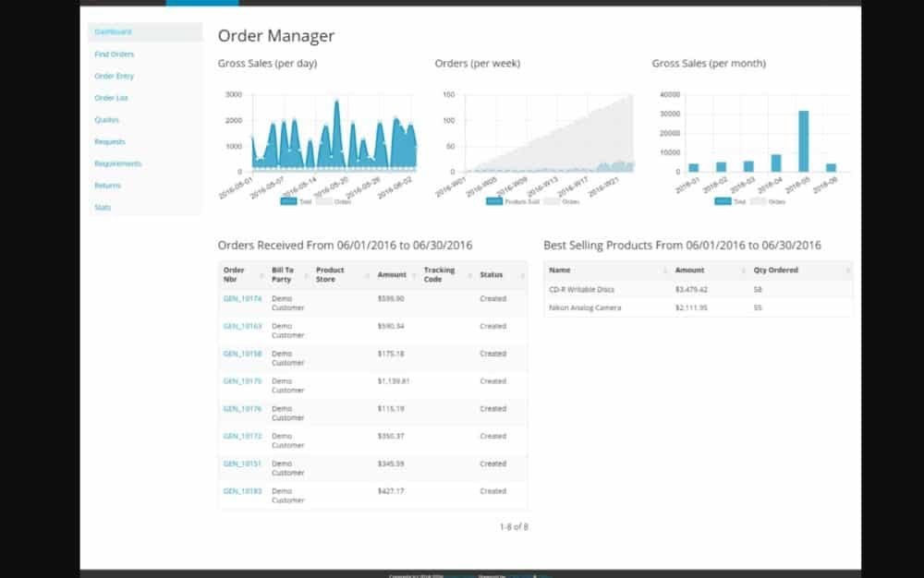The width and height of the screenshot is (924, 578).
Task: Go to Find Orders in sidebar
Action: (115, 54)
